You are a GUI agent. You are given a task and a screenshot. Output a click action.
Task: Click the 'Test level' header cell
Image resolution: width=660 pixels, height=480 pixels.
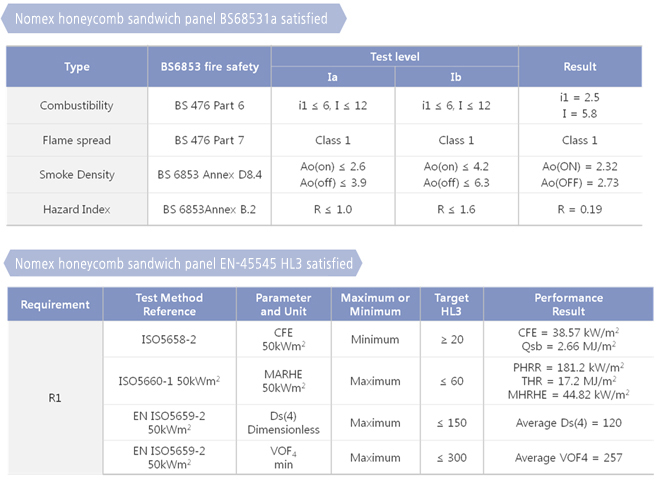pos(395,56)
